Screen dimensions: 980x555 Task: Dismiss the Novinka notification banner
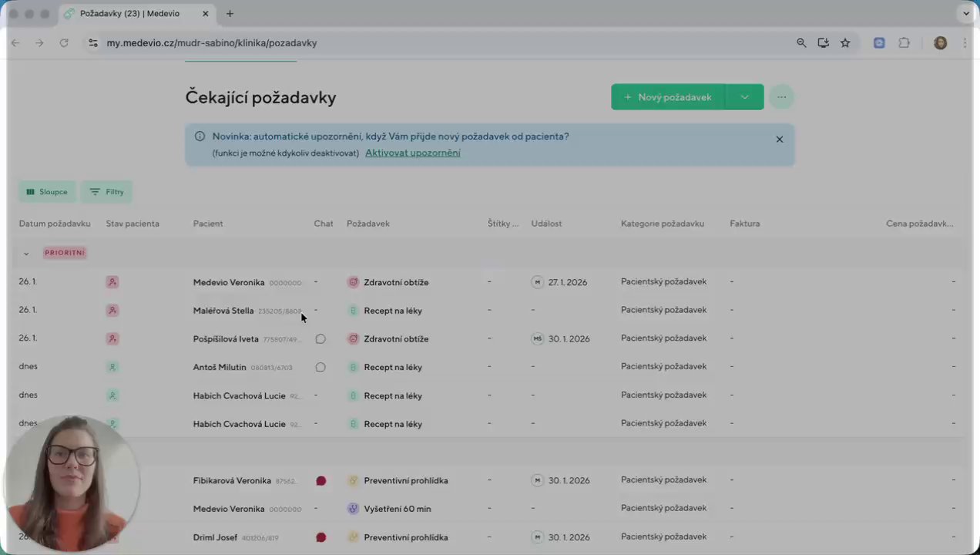[779, 140]
